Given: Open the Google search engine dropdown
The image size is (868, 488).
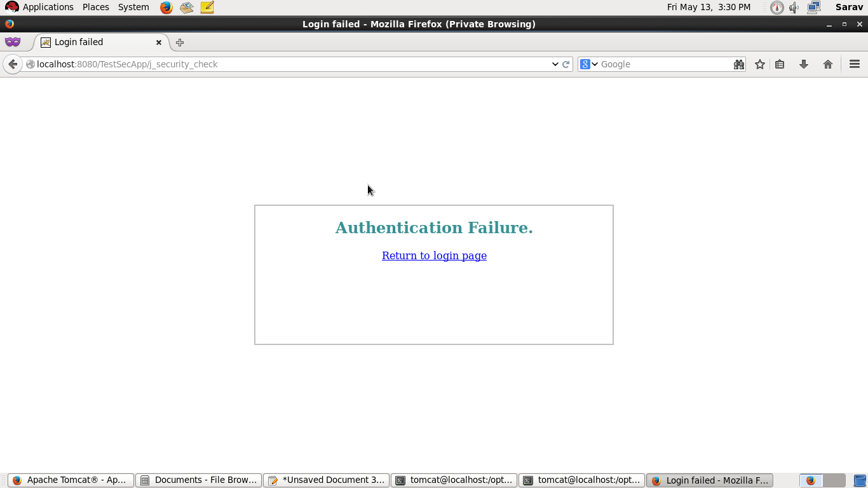Looking at the screenshot, I should (x=592, y=64).
